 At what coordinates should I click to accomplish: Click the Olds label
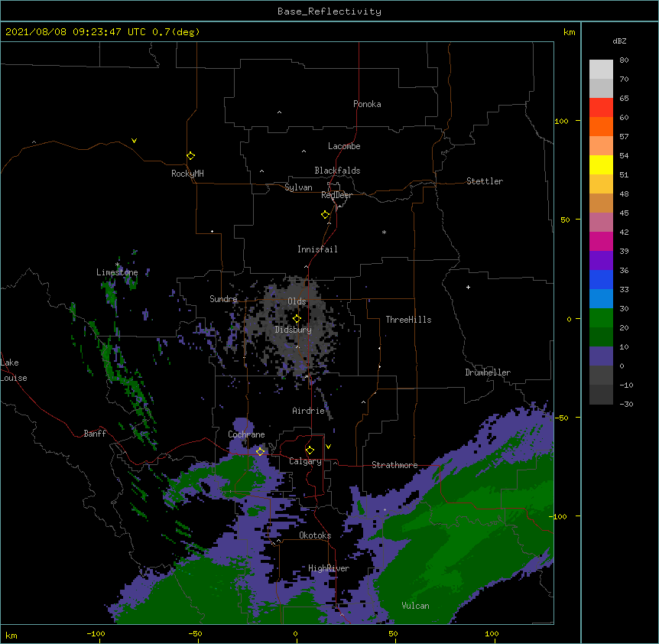[x=297, y=301]
